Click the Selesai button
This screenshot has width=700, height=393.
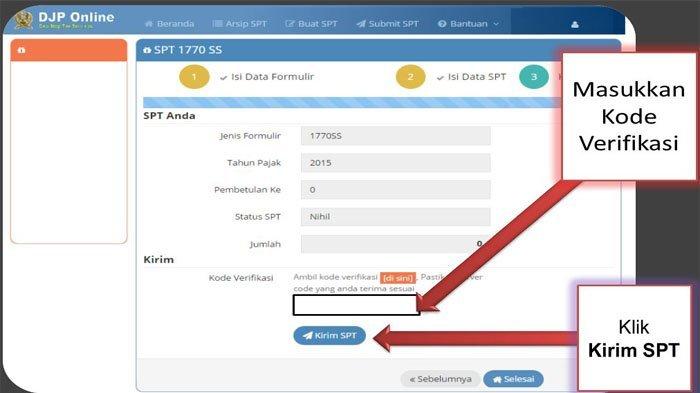[513, 379]
